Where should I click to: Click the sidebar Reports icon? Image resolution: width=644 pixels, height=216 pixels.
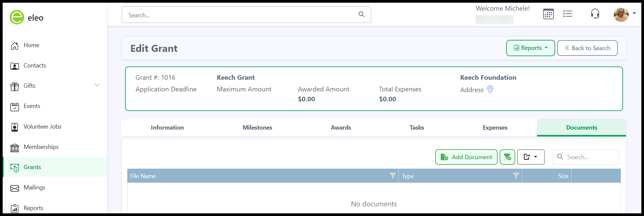click(15, 208)
